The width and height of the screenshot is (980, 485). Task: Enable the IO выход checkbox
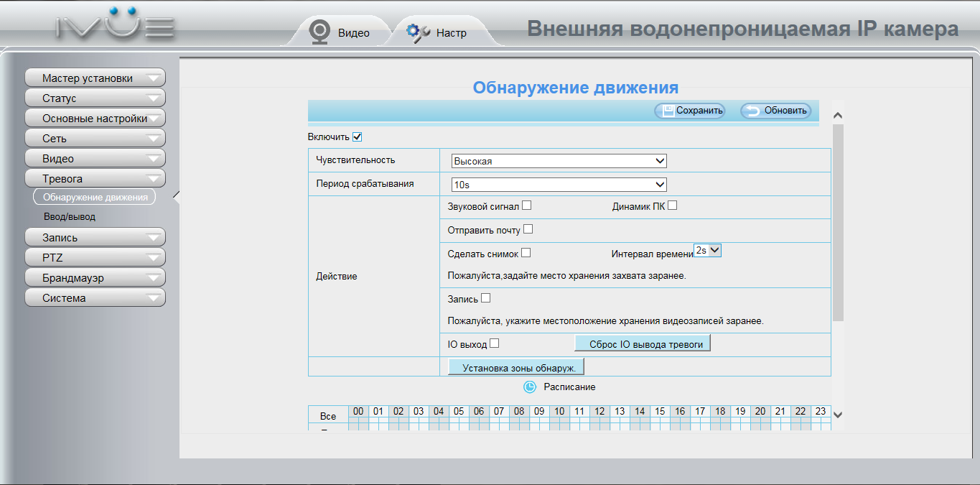click(x=494, y=343)
